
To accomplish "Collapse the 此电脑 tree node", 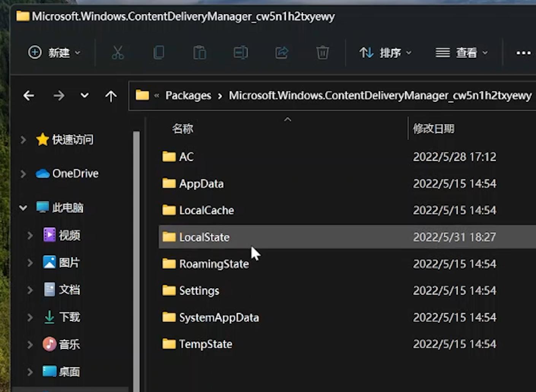I will click(x=23, y=208).
